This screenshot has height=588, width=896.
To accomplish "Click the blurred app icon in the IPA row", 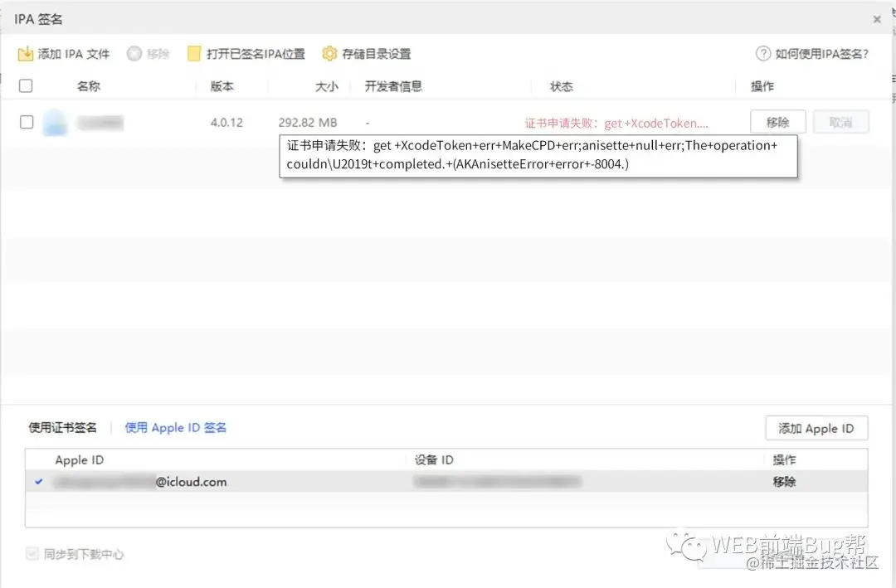I will click(56, 122).
